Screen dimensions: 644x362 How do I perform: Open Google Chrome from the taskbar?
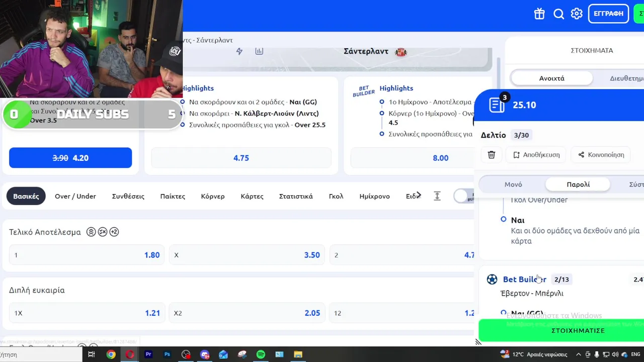[111, 354]
